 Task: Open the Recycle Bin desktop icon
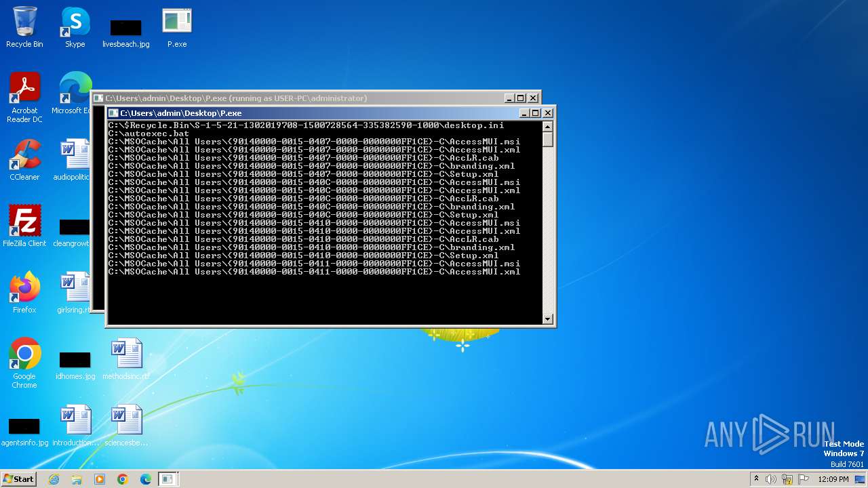click(x=24, y=28)
